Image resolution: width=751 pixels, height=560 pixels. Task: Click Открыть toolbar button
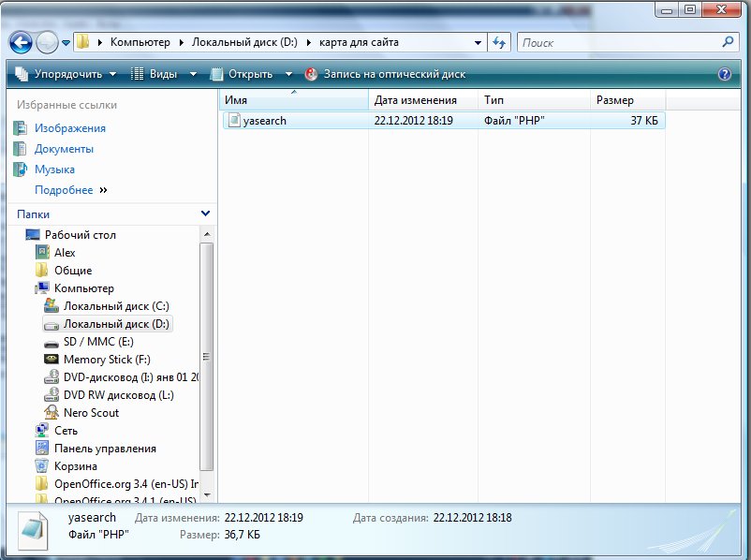242,74
